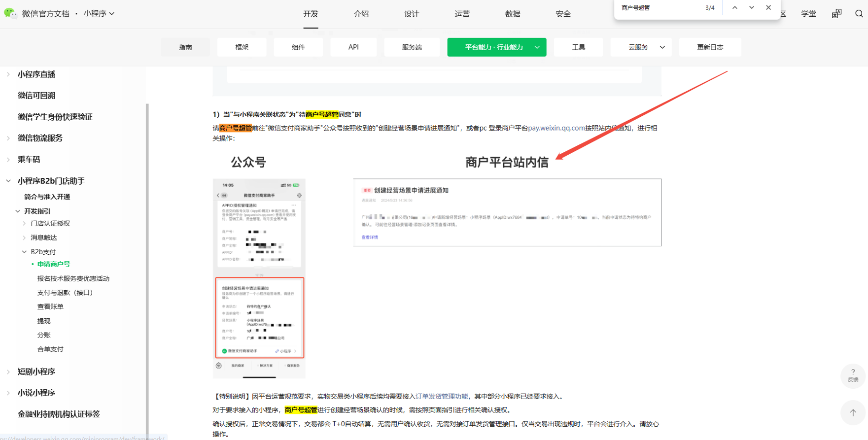The height and width of the screenshot is (440, 868).
Task: Switch to the 数据 top tab
Action: click(513, 14)
